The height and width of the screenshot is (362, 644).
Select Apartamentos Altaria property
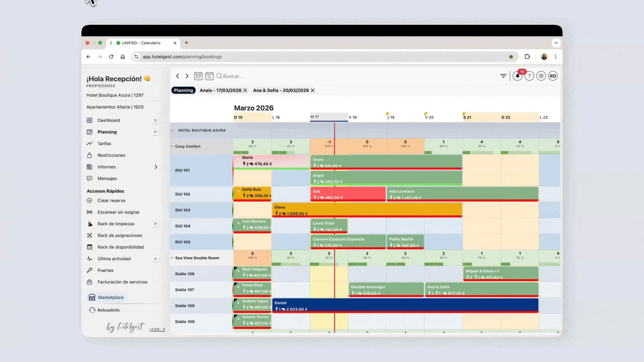(115, 107)
